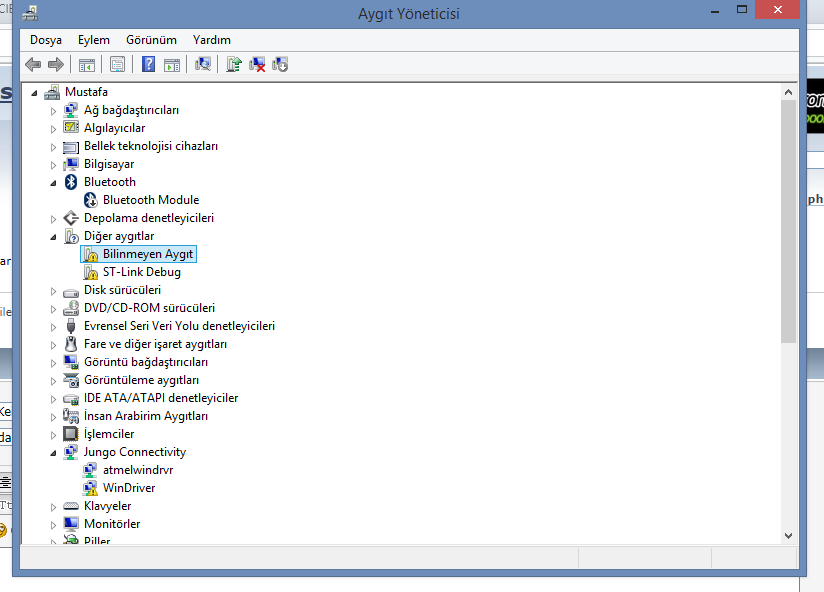Click the WinDriver device warning icon
Image resolution: width=824 pixels, height=592 pixels.
tap(90, 488)
